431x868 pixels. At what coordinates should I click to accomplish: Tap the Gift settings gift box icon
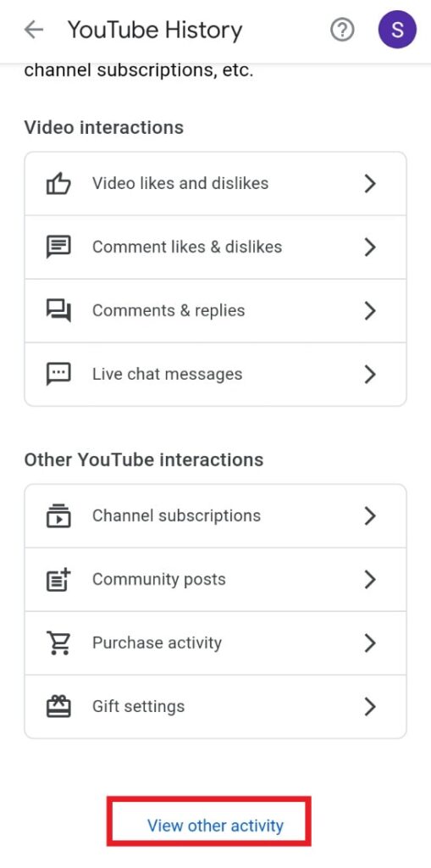click(58, 707)
